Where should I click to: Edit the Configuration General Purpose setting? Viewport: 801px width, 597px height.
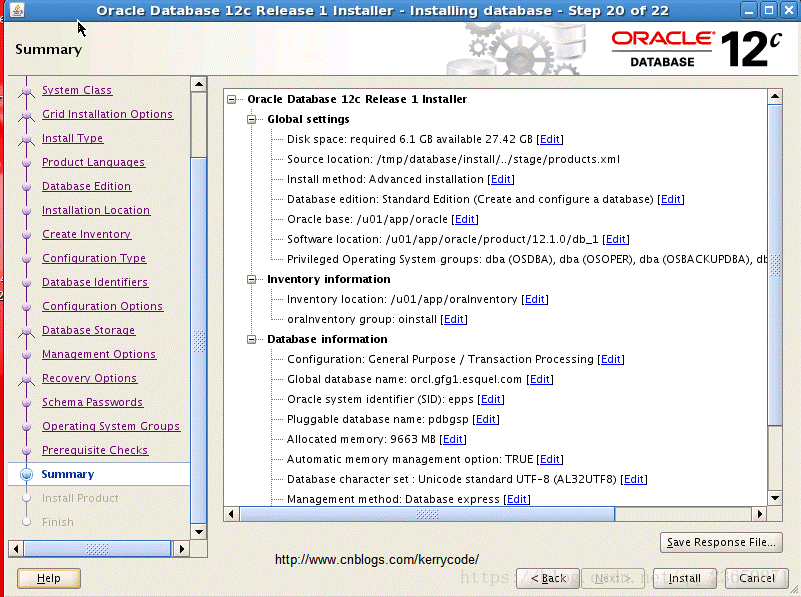611,360
